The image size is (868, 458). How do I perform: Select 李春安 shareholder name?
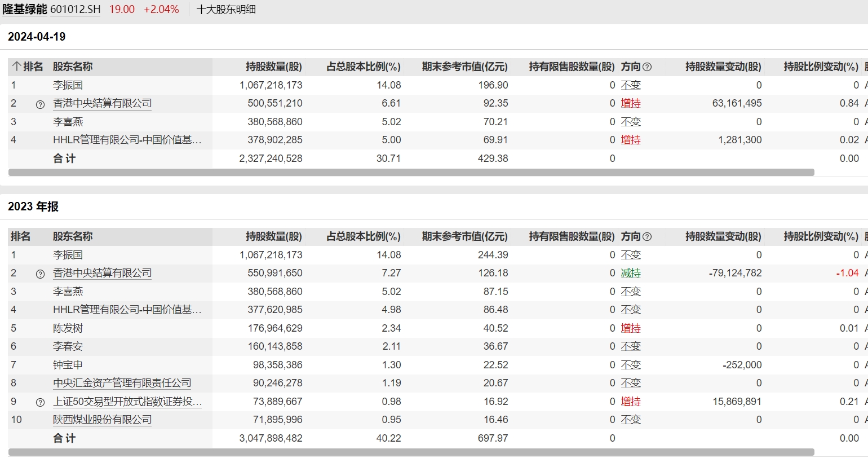(x=68, y=346)
